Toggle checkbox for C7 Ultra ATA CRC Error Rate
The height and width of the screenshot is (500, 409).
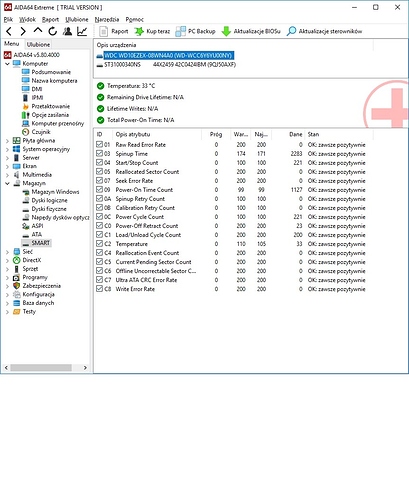click(x=99, y=279)
